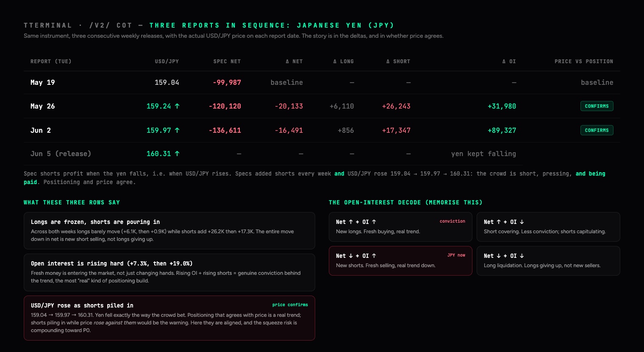
Task: Click delta long value +6,110
Action: click(x=341, y=106)
